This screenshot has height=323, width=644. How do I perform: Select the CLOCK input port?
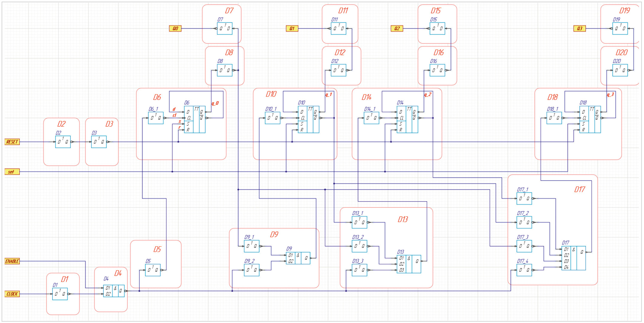click(12, 294)
